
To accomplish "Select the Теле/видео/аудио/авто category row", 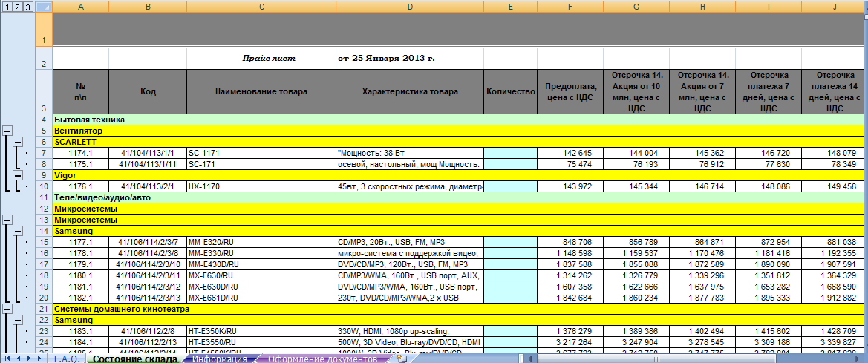I will click(x=460, y=197).
